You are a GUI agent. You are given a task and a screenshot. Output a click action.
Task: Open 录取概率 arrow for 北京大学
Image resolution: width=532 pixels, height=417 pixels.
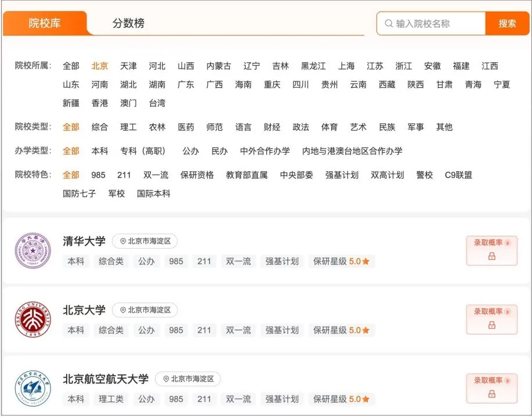[x=508, y=312]
